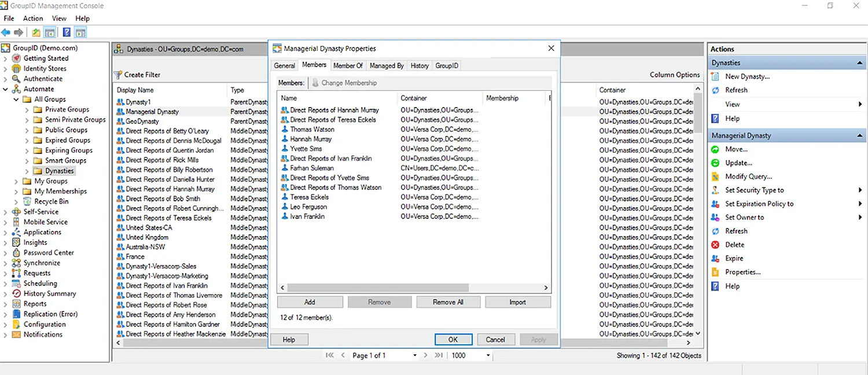
Task: Switch to the Member Of tab
Action: tap(348, 66)
